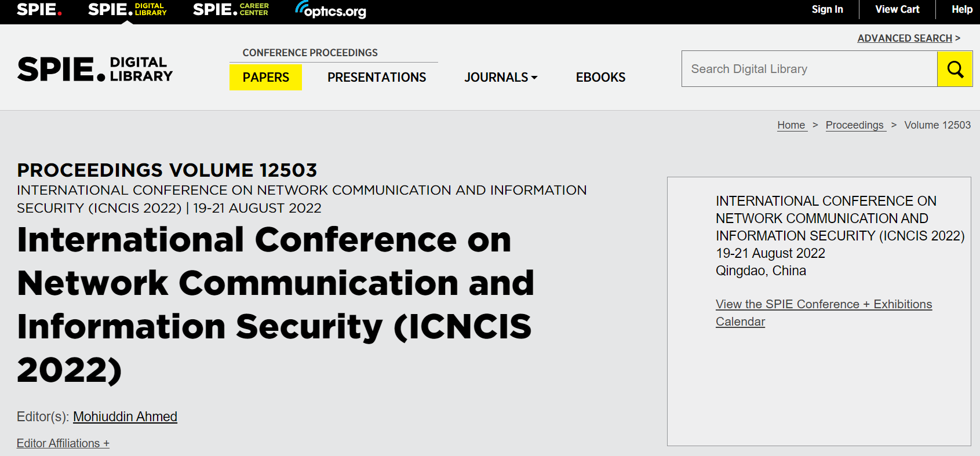Click the yellow search magnifier button
The width and height of the screenshot is (980, 456).
click(x=955, y=69)
